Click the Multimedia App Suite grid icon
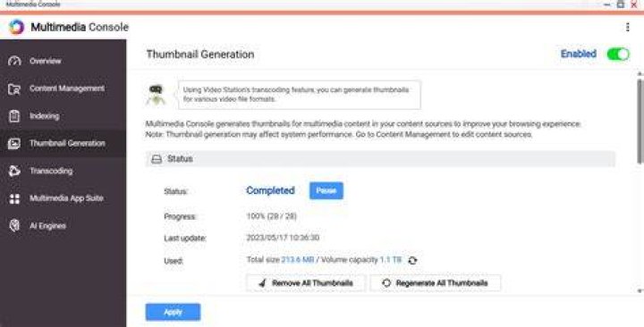644x327 pixels. [x=14, y=198]
